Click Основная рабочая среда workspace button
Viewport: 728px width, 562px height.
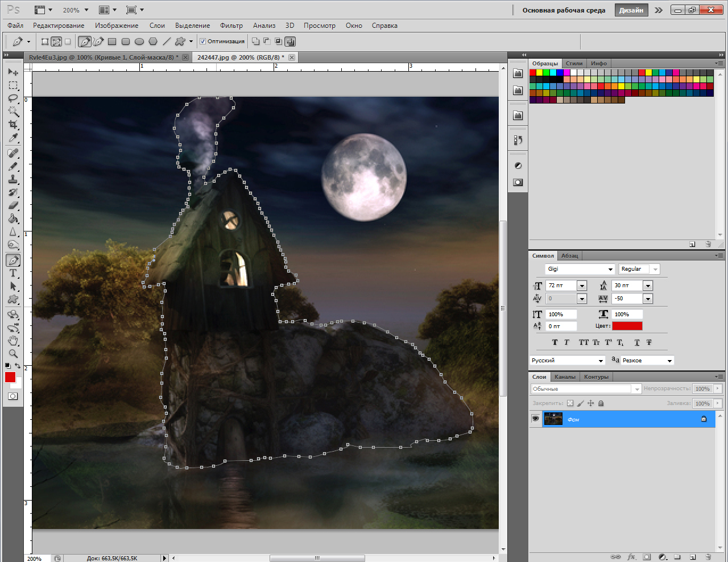coord(564,10)
